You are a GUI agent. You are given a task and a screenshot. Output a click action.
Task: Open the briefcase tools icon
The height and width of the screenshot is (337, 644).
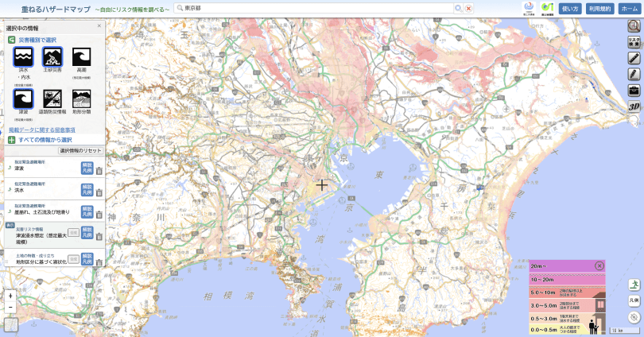[x=634, y=91]
